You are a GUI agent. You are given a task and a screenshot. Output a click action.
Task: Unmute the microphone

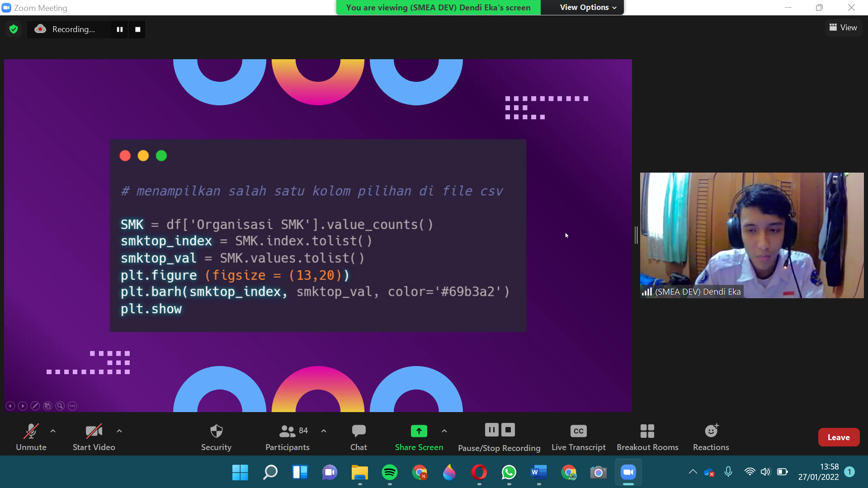30,436
